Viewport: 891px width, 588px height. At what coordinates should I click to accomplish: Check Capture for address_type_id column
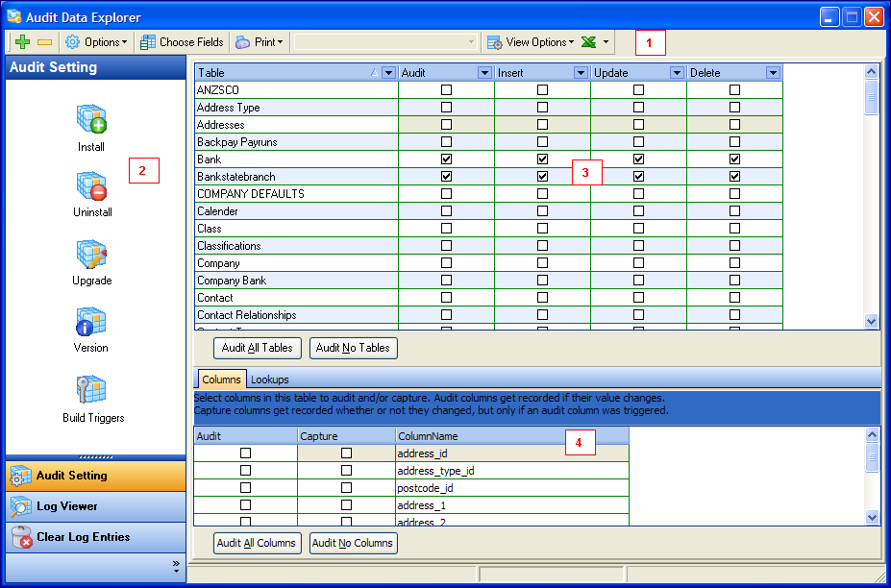346,471
